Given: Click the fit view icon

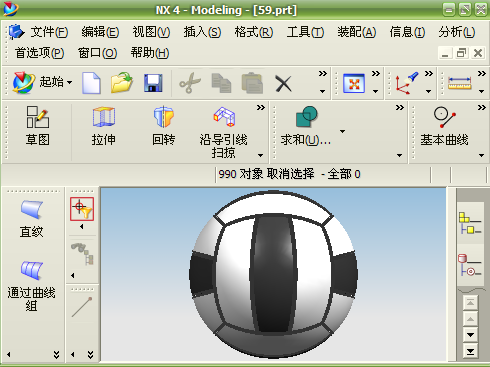Looking at the screenshot, I should [x=354, y=83].
